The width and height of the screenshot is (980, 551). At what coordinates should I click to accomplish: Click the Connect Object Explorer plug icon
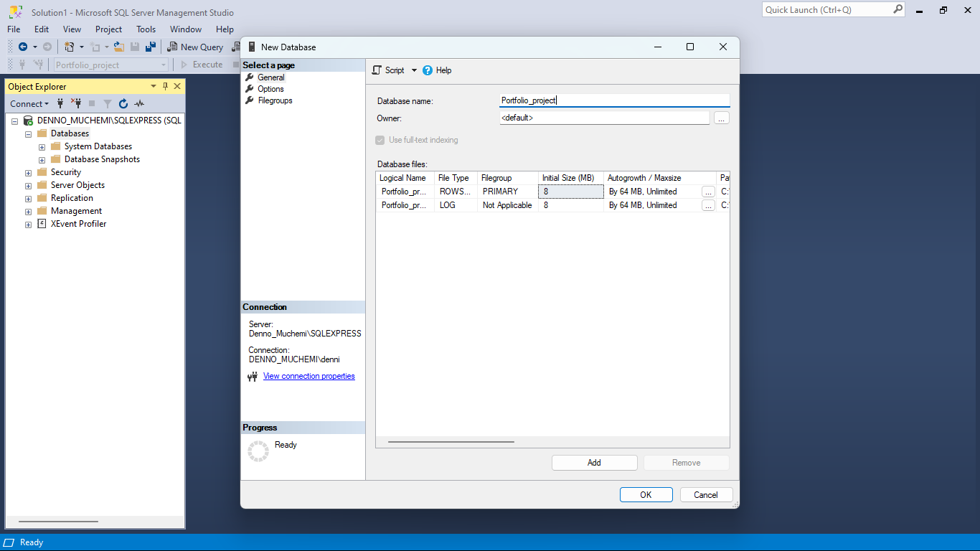point(60,103)
